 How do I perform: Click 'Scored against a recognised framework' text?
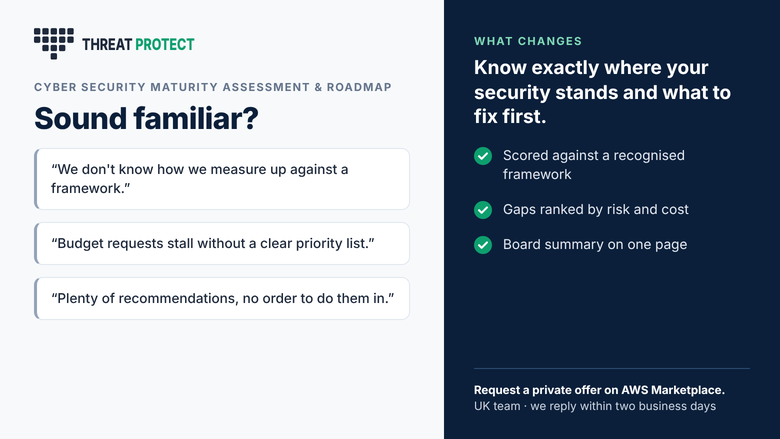click(593, 165)
